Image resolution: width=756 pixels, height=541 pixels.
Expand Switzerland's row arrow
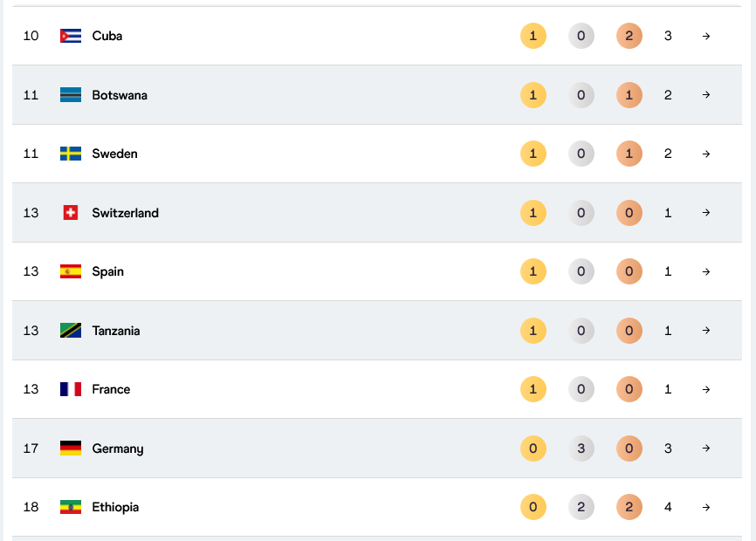coord(706,213)
